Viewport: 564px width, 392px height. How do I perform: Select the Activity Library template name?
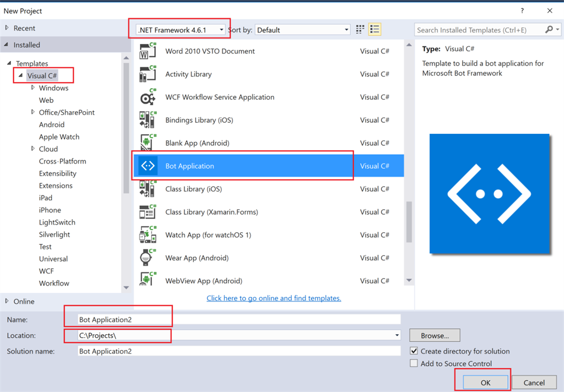pyautogui.click(x=188, y=74)
